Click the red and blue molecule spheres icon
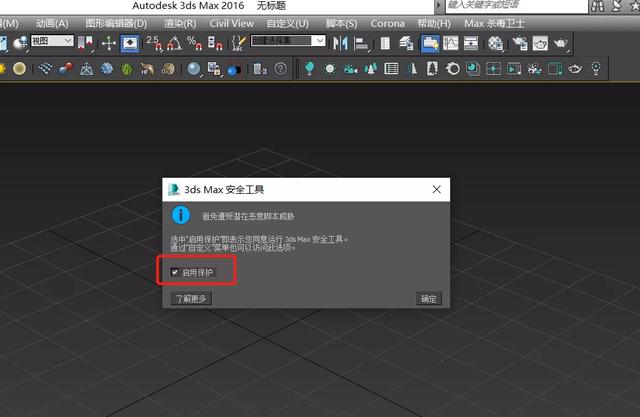 click(x=66, y=69)
